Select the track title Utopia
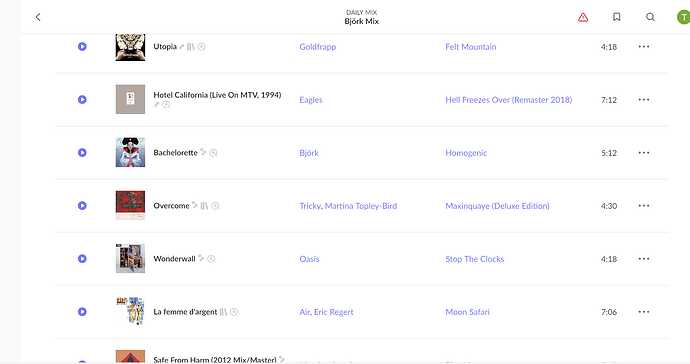690x364 pixels. 165,47
